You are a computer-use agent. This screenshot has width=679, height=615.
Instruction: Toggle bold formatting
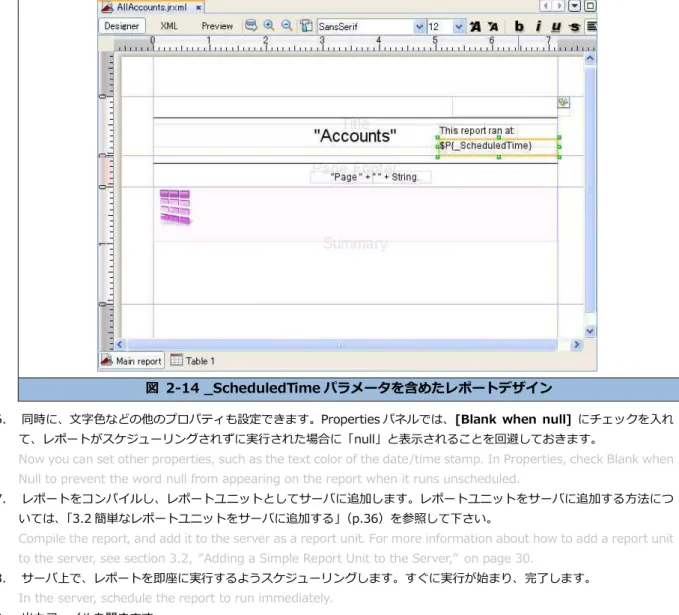(519, 26)
